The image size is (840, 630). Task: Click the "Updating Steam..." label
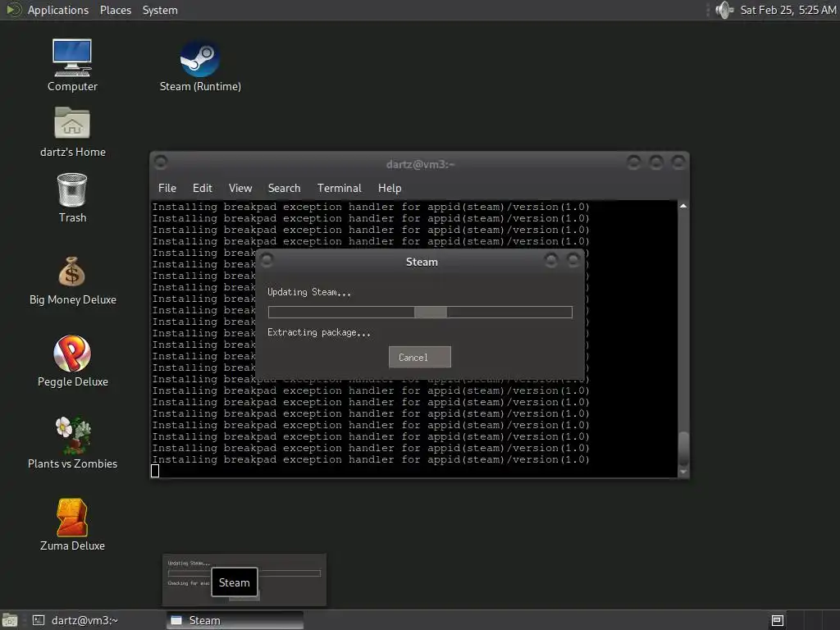tap(309, 292)
